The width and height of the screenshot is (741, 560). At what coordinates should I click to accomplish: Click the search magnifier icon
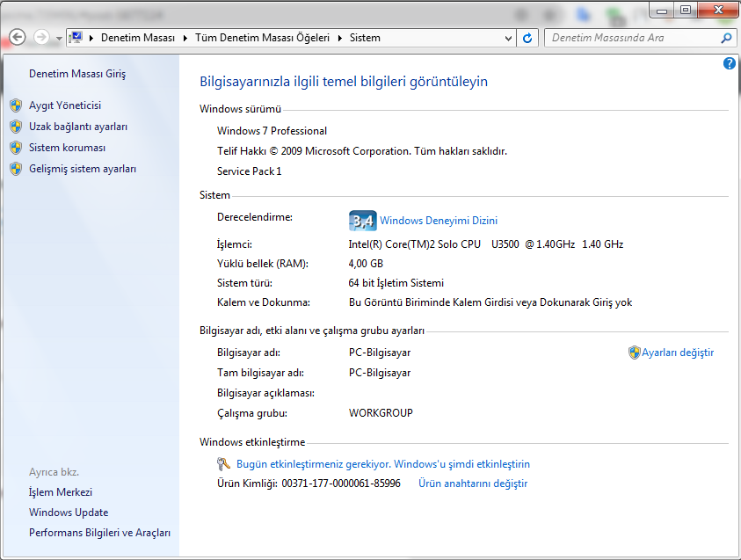tap(726, 38)
